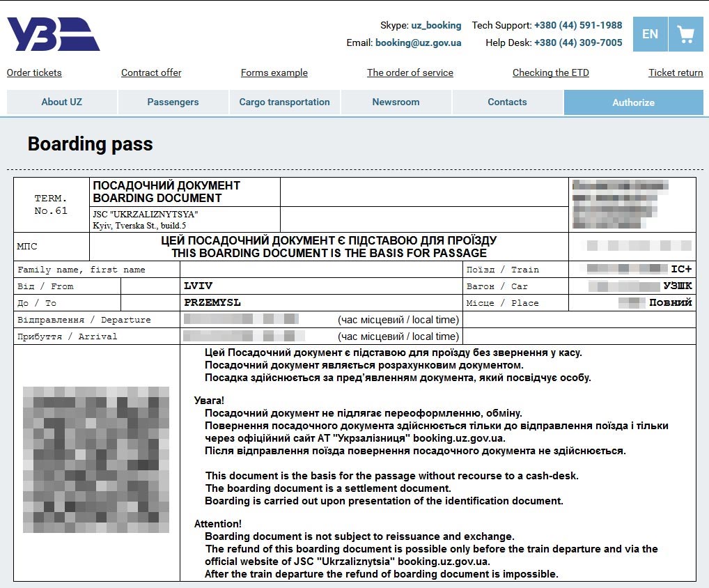Click the Увага! heading
709x588 pixels.
tap(209, 401)
